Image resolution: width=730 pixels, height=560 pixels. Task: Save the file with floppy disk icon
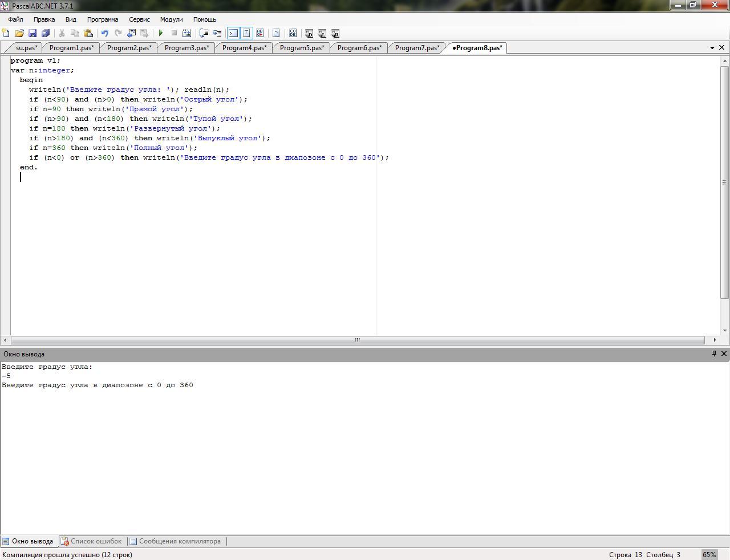pyautogui.click(x=33, y=34)
